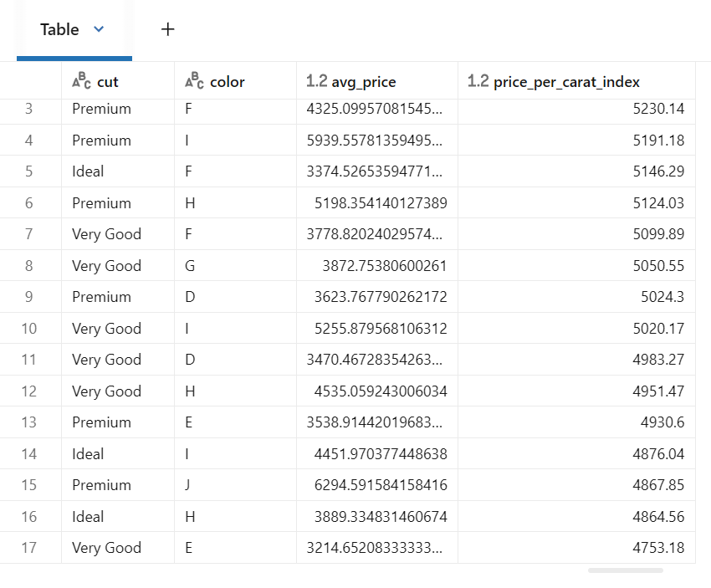
Task: Click the cell with value 4930.6
Action: click(x=662, y=422)
